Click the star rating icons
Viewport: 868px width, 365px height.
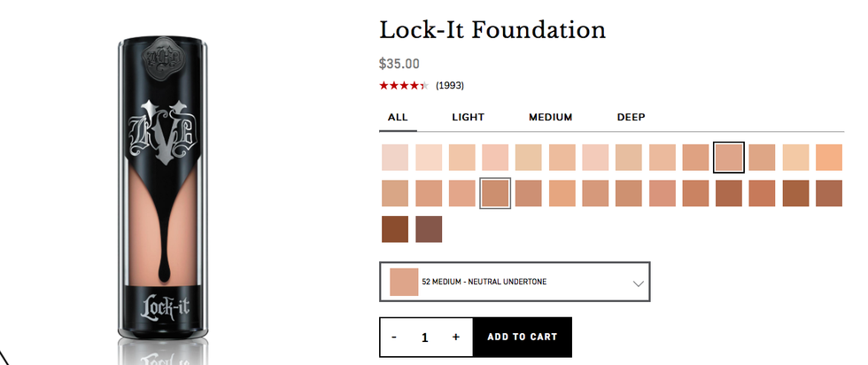[x=403, y=86]
